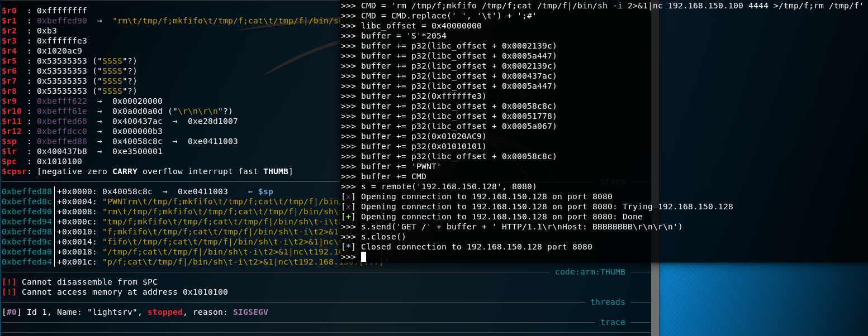Select the s.close() line
This screenshot has width=868, height=336.
373,237
